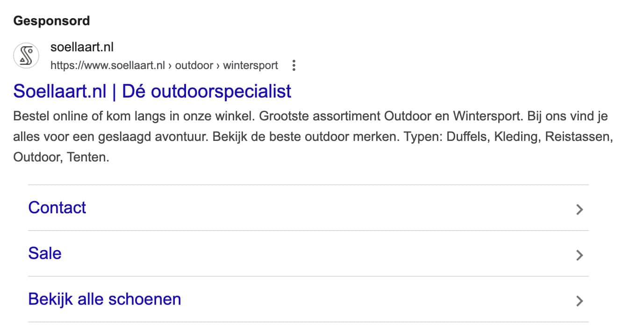Click the chevron arrow beside Contact
Viewport: 644px width, 329px height.
pos(580,210)
